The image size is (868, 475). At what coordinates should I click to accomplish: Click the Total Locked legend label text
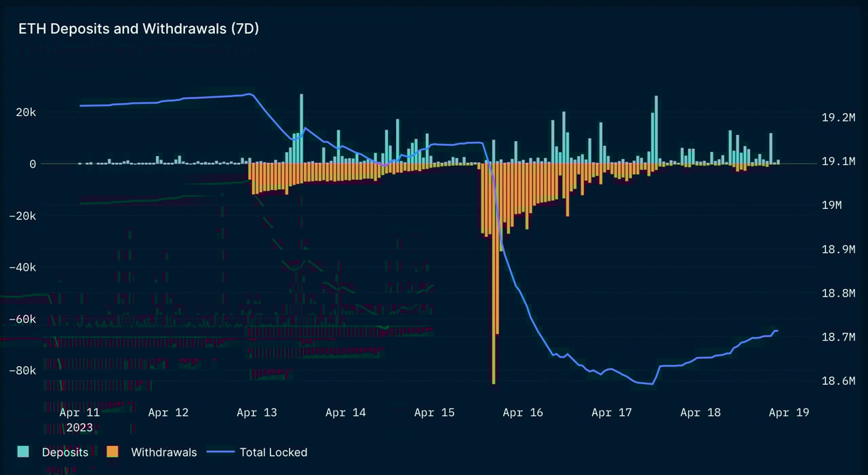273,452
